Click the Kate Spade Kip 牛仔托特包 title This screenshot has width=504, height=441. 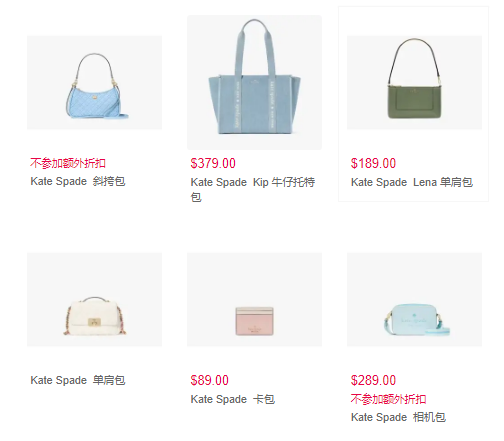click(x=253, y=190)
